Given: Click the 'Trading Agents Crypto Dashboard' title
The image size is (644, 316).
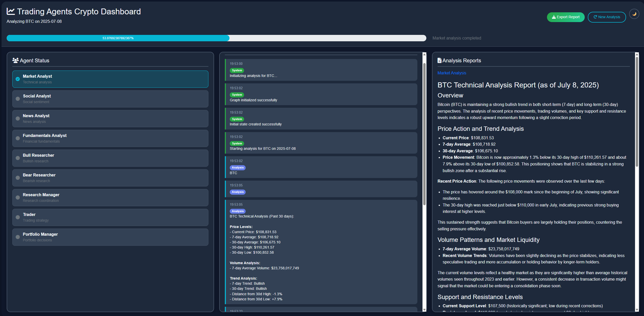Looking at the screenshot, I should (x=79, y=12).
